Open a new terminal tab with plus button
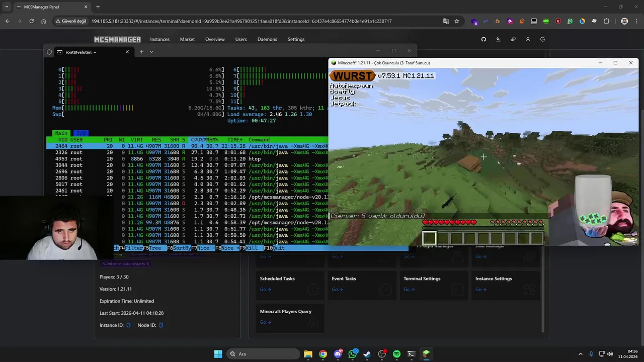 coord(141,52)
